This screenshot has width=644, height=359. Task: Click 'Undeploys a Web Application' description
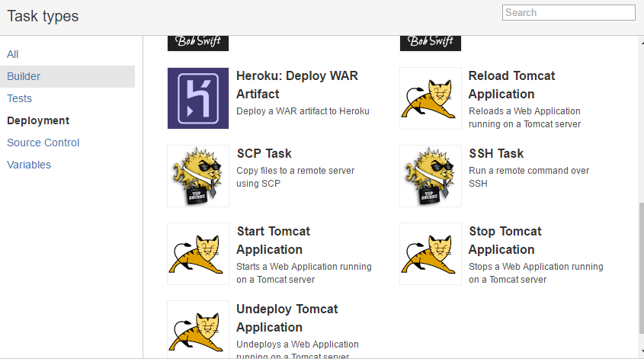[x=297, y=349]
